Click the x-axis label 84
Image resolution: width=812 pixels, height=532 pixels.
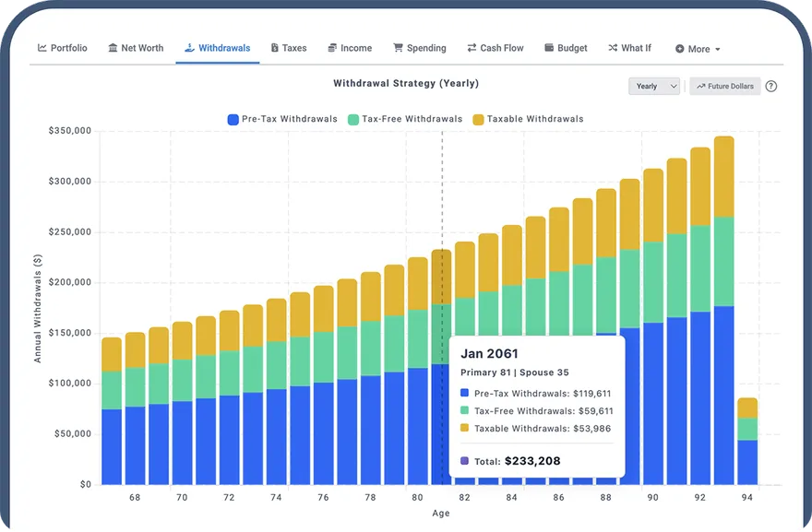click(511, 497)
